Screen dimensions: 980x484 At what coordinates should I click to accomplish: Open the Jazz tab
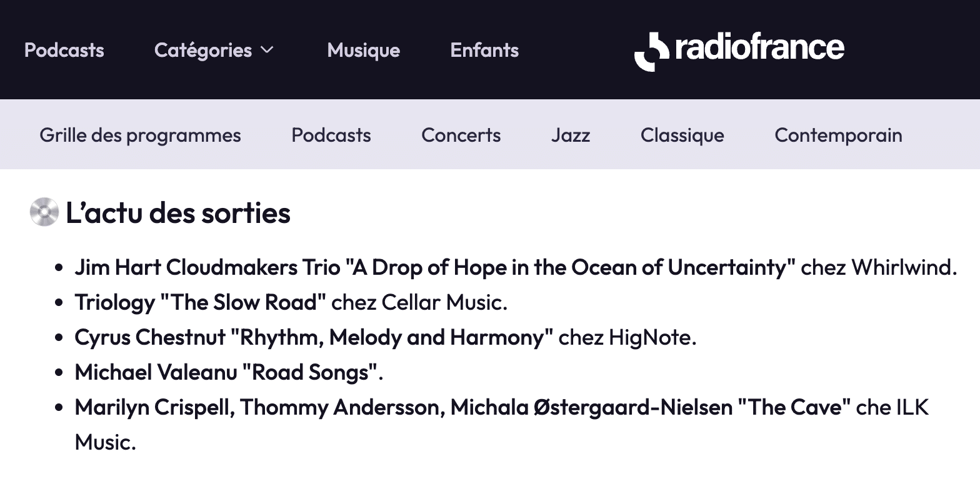click(x=571, y=135)
